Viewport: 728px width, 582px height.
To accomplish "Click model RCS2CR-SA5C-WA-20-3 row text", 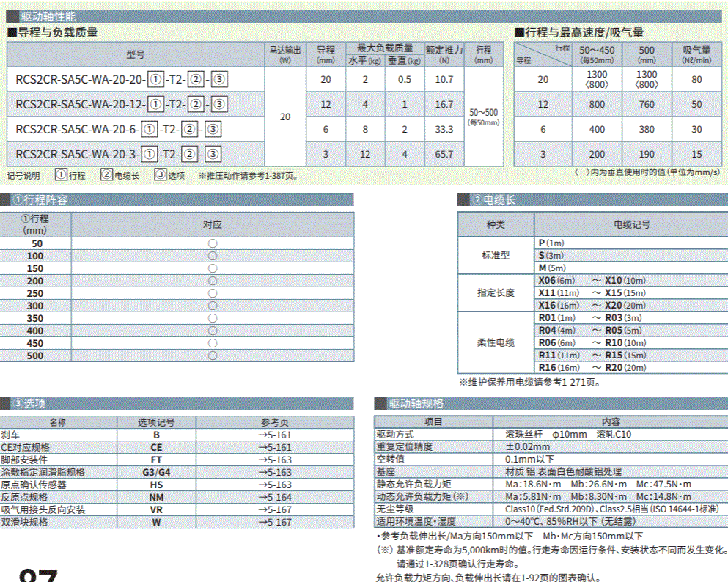I will 118,154.
